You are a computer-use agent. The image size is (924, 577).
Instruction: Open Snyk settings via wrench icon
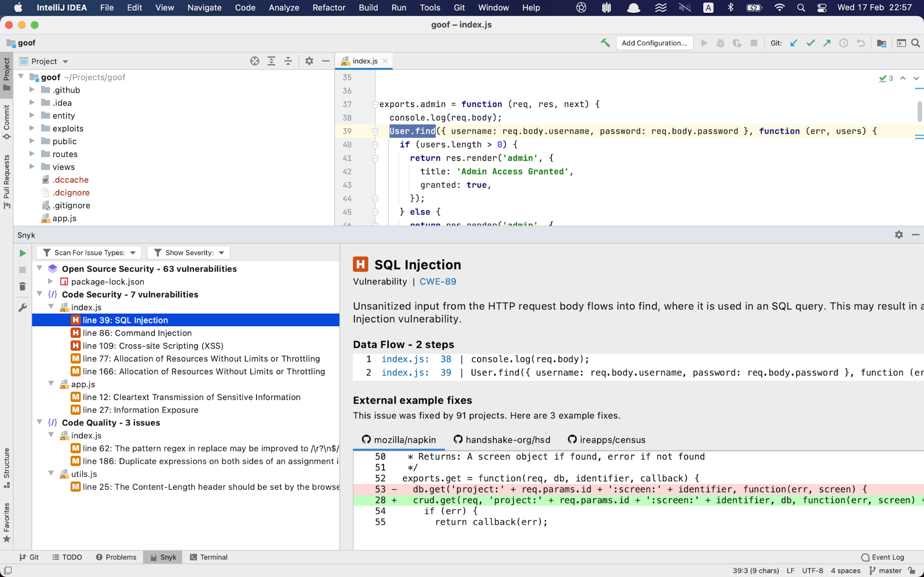click(22, 307)
